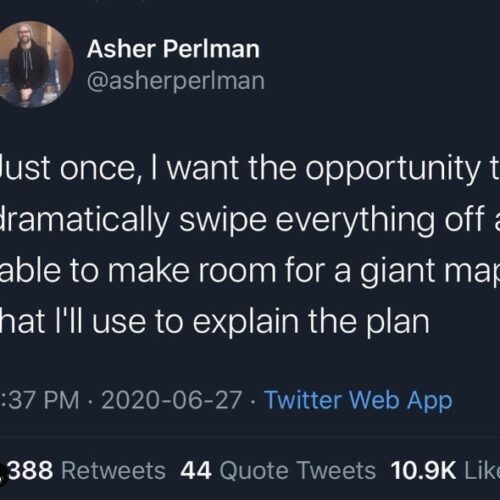
Task: Click the divider line above retweet stats
Action: (250, 435)
